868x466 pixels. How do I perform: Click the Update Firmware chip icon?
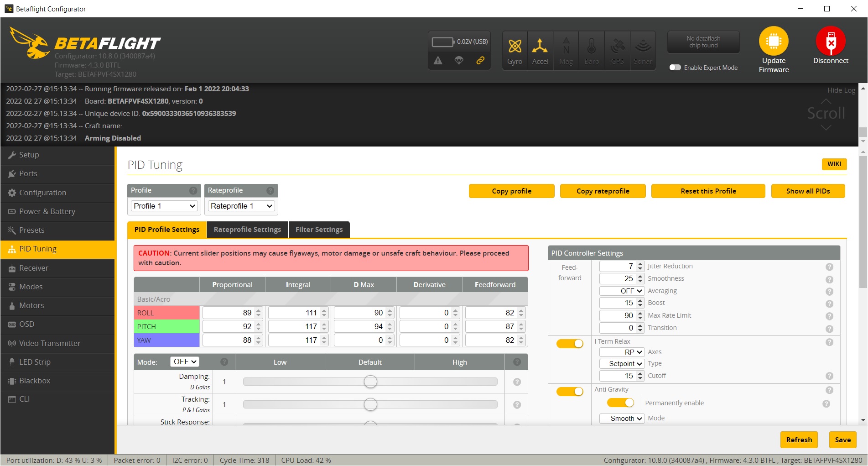coord(774,41)
